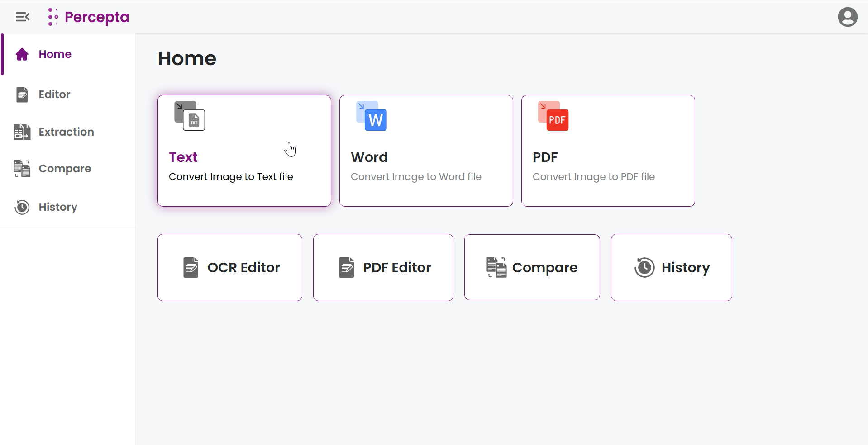
Task: Click the Text conversion file icon
Action: point(189,116)
